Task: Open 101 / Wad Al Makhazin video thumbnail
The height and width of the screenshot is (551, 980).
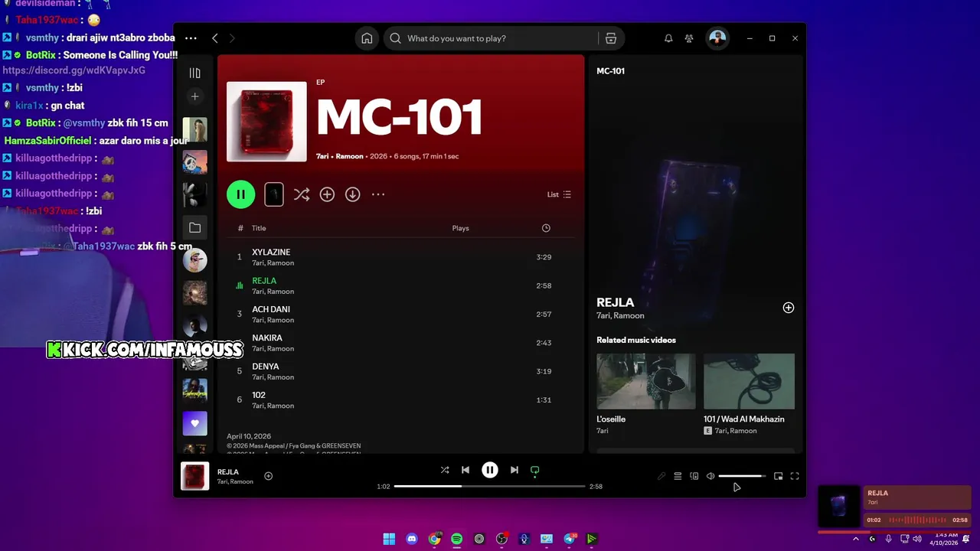Action: (749, 381)
